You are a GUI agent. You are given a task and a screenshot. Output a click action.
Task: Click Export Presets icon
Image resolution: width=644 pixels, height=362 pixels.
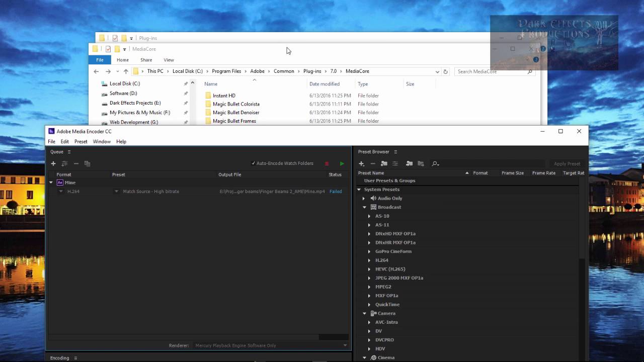click(x=421, y=163)
